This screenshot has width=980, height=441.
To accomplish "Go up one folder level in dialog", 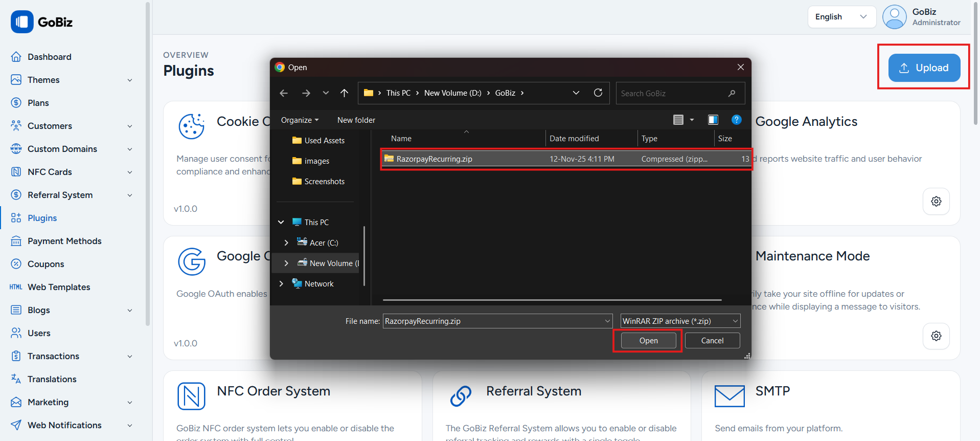I will pos(345,93).
